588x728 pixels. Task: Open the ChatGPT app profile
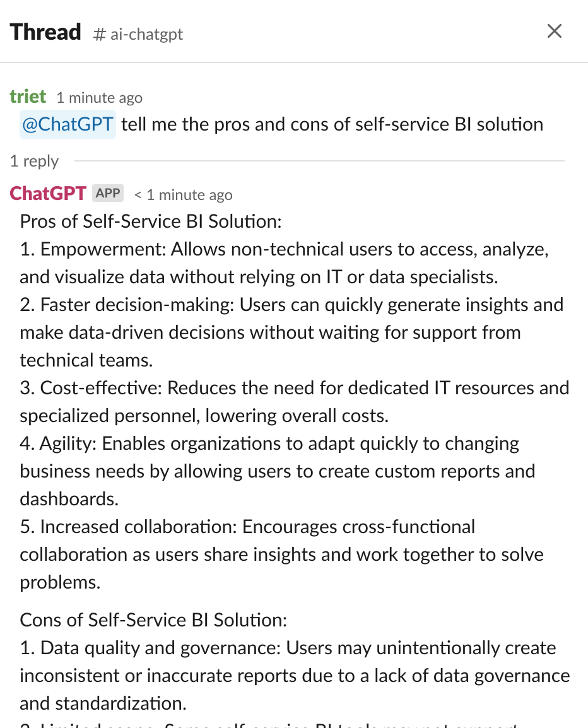pyautogui.click(x=48, y=194)
